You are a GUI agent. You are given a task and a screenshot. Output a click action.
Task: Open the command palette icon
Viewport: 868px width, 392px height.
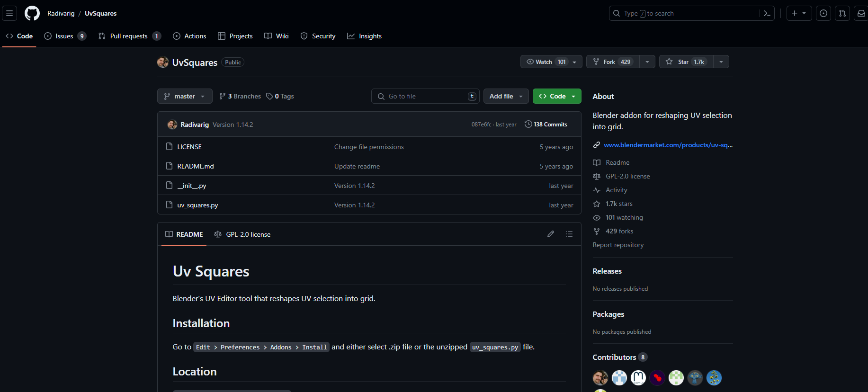(767, 13)
